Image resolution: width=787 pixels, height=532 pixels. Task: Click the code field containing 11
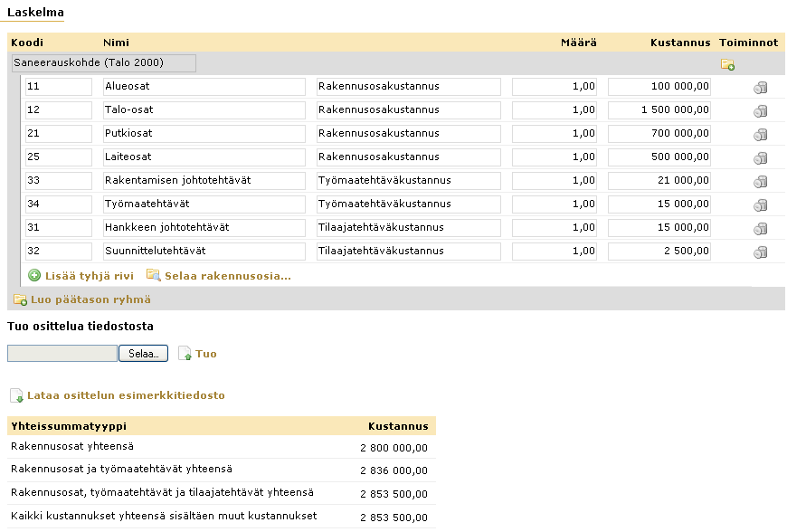[59, 87]
